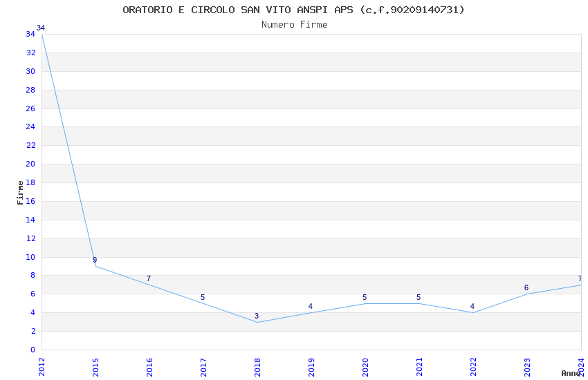Screen dimensions: 588x380
Task: Click the data label 5 at 2020
Action: click(x=365, y=297)
